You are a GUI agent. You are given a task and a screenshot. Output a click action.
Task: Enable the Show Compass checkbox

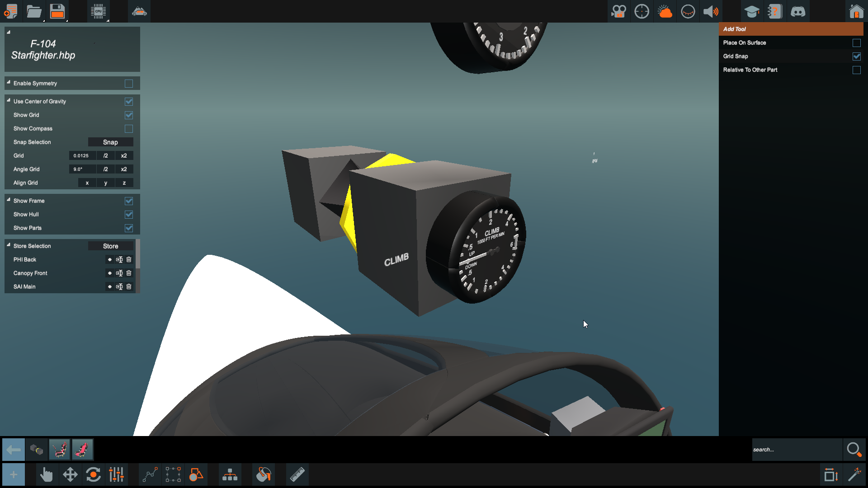(x=129, y=129)
